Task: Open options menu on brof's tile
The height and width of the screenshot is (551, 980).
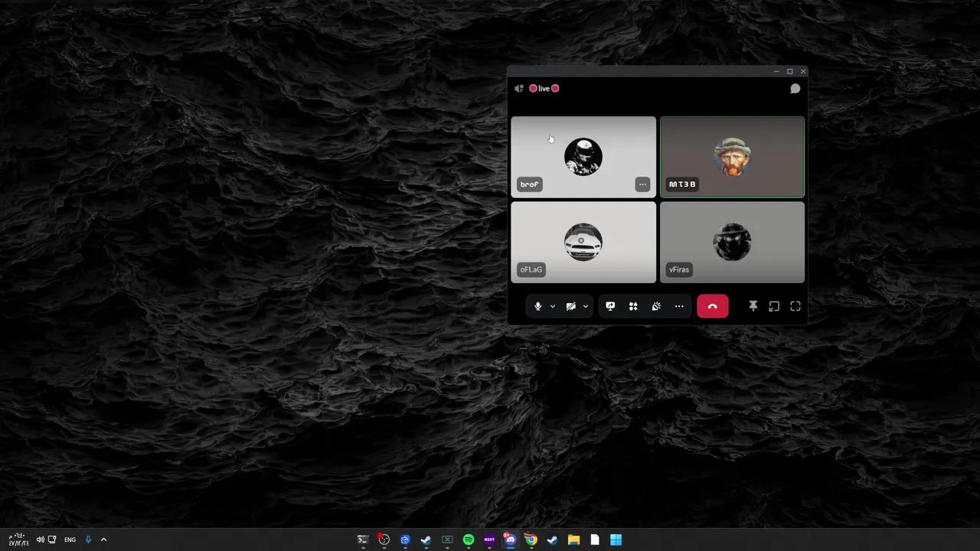Action: click(x=642, y=184)
